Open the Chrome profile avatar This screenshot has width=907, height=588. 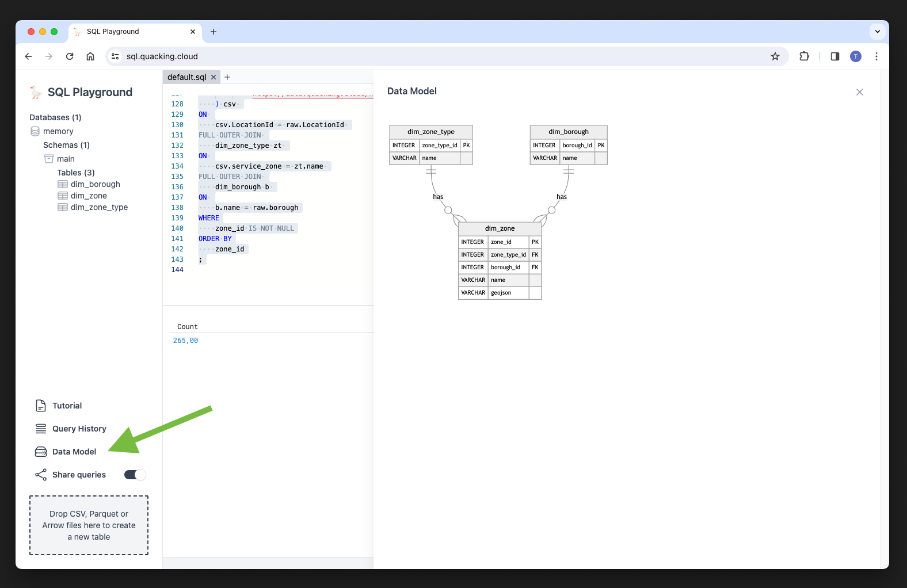[856, 56]
